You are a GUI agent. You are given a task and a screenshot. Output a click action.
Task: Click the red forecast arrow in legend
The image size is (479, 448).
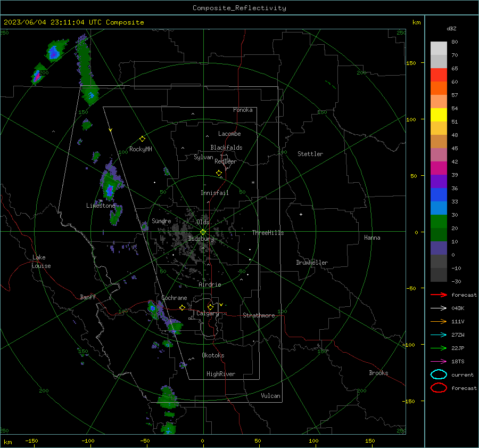(439, 295)
